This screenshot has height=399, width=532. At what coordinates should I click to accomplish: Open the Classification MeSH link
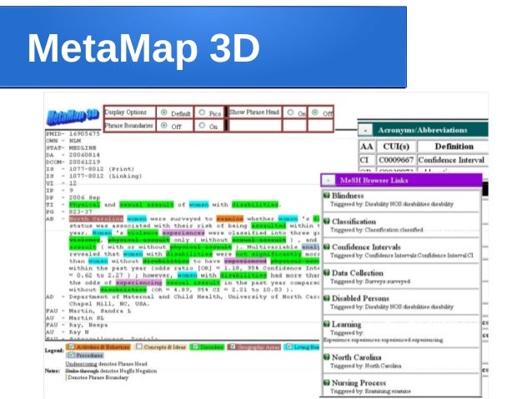pos(354,222)
